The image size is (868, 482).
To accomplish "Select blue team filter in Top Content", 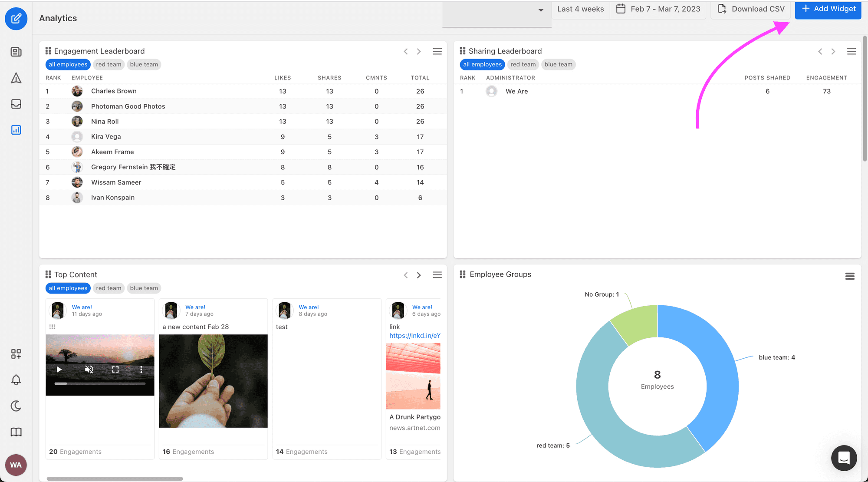I will point(144,288).
